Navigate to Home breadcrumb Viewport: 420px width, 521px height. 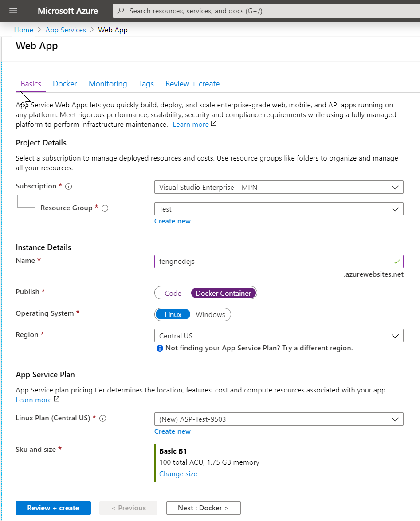coord(24,30)
